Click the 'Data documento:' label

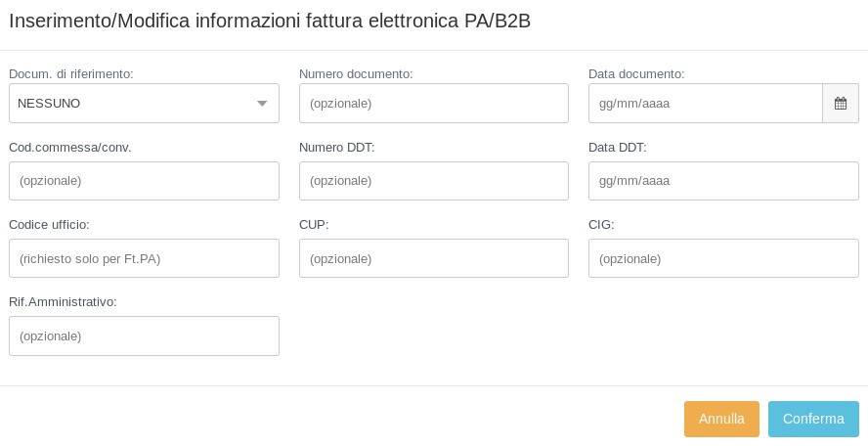pyautogui.click(x=636, y=73)
